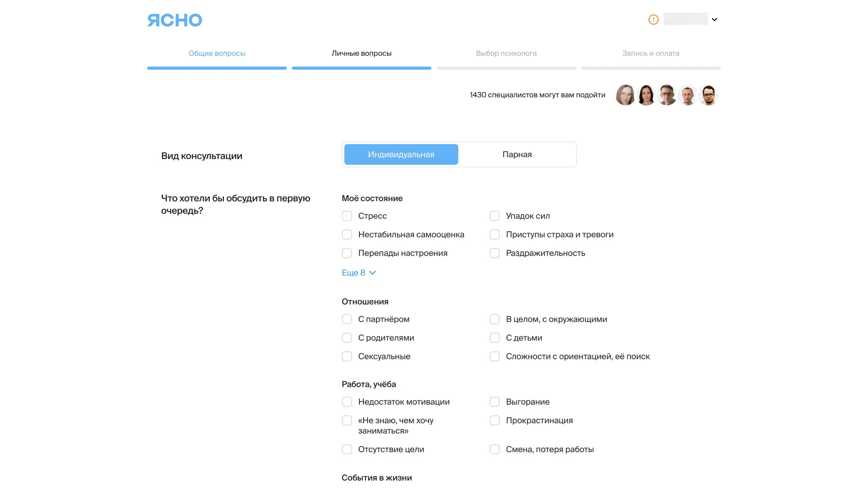Go to the Выбор психолога step

point(506,53)
